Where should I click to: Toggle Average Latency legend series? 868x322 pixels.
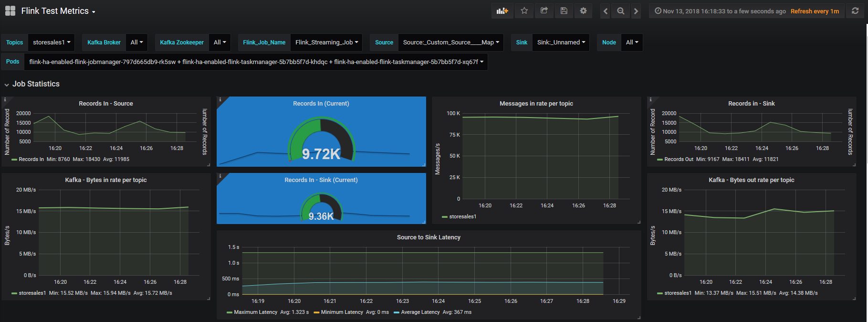click(420, 312)
